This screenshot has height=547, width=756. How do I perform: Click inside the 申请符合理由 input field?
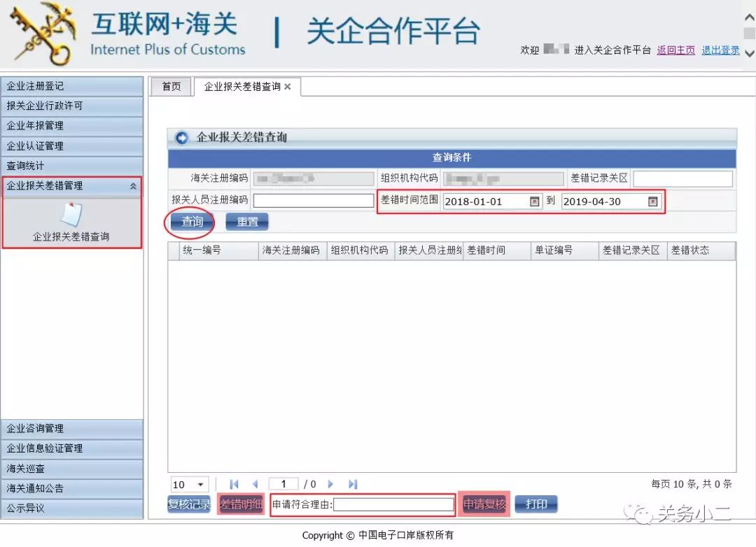393,504
